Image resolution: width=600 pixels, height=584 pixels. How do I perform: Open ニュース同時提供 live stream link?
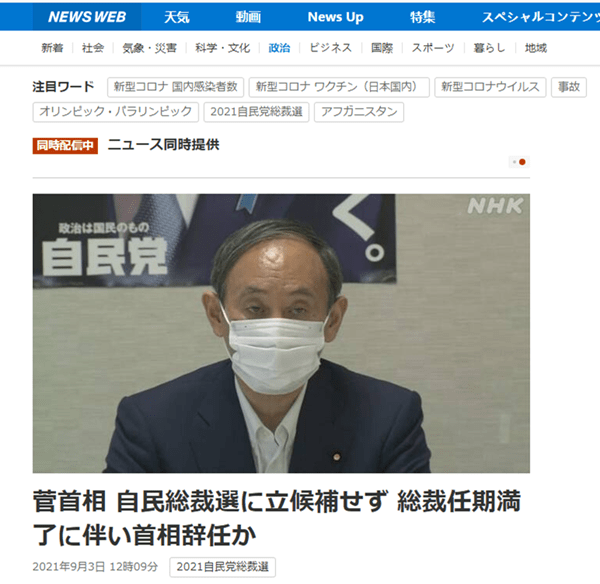163,145
